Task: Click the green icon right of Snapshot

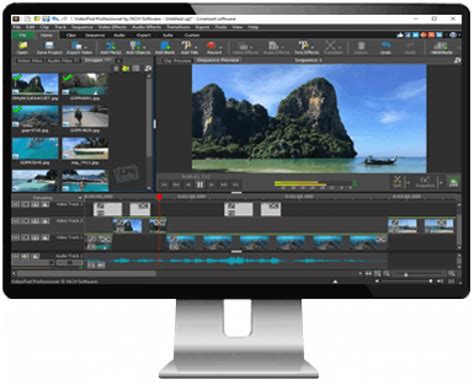Action: click(453, 182)
